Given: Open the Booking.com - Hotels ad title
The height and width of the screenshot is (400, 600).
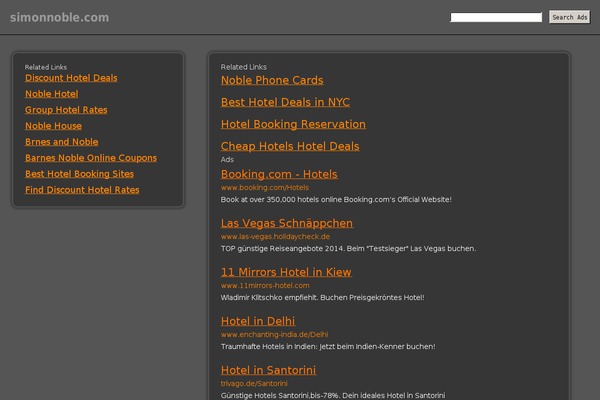Looking at the screenshot, I should coord(279,174).
